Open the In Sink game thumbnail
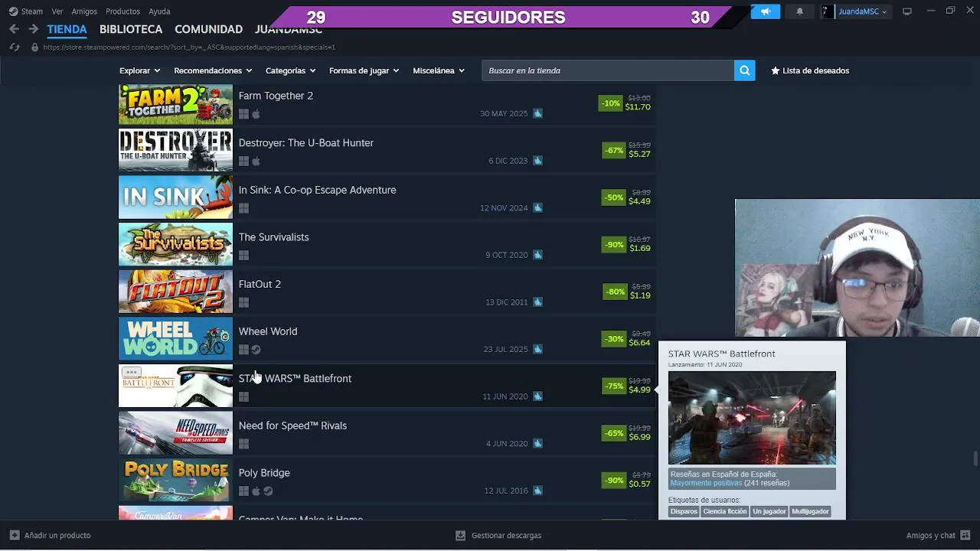The image size is (980, 551). coord(175,197)
